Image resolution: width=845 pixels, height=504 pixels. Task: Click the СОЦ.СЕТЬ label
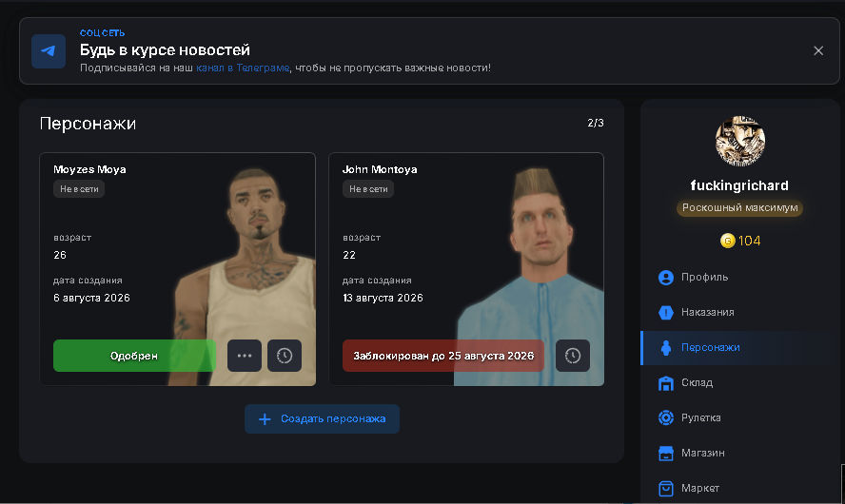[x=103, y=33]
